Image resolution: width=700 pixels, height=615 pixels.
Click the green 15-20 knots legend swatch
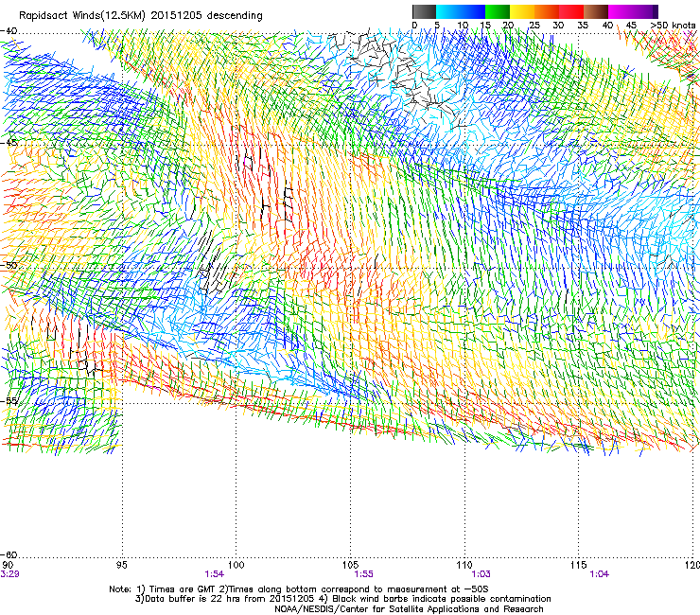[498, 11]
